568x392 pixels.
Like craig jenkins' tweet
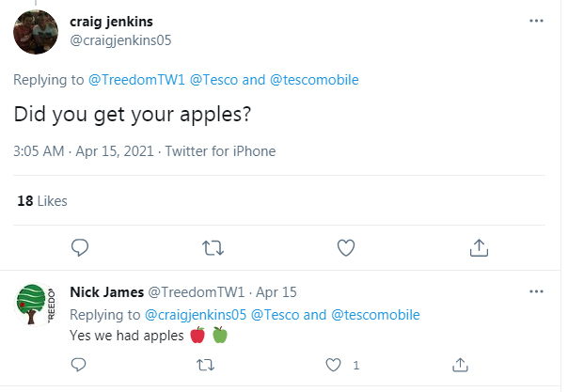click(346, 247)
